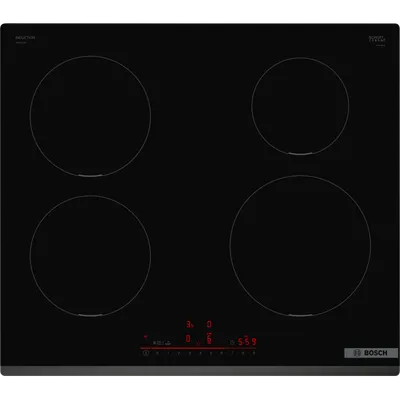
Task: Click the Schott Ceran glass logo
Action: tap(377, 39)
